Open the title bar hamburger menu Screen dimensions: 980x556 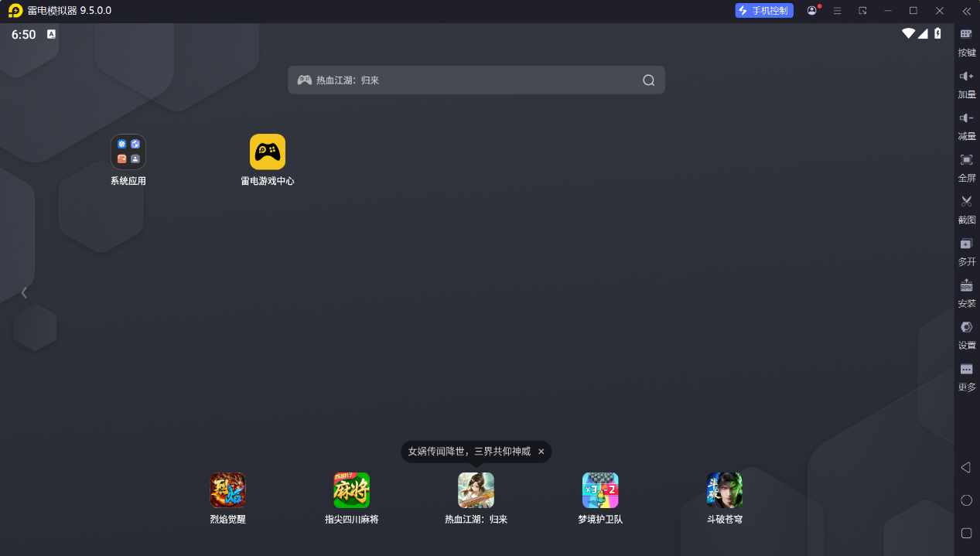click(837, 11)
